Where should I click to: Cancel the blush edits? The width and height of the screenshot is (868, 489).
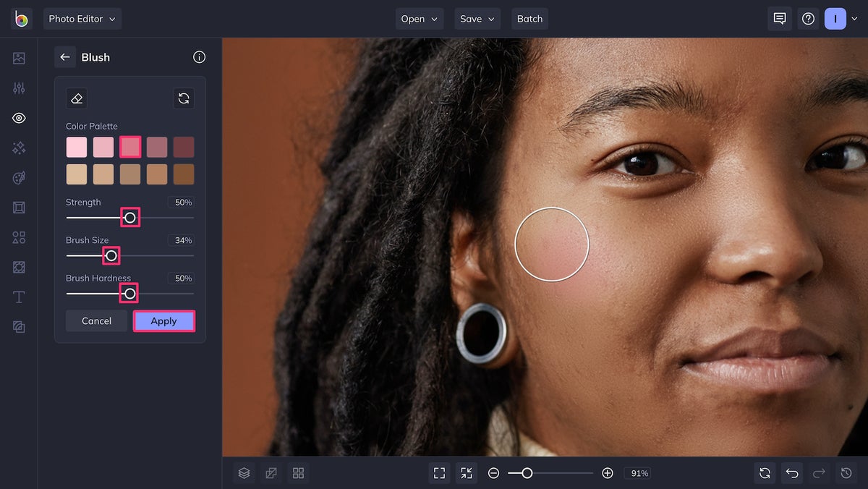(96, 320)
